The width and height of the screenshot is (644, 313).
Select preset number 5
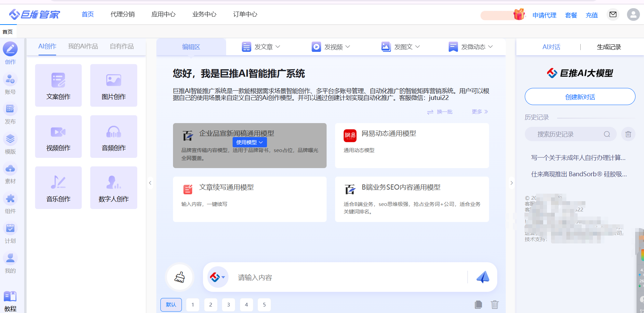tap(264, 304)
